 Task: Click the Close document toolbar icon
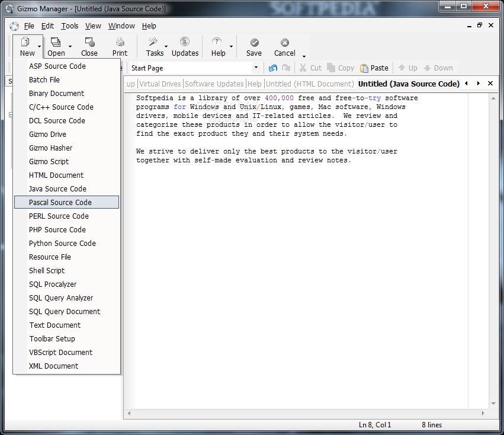(x=89, y=42)
